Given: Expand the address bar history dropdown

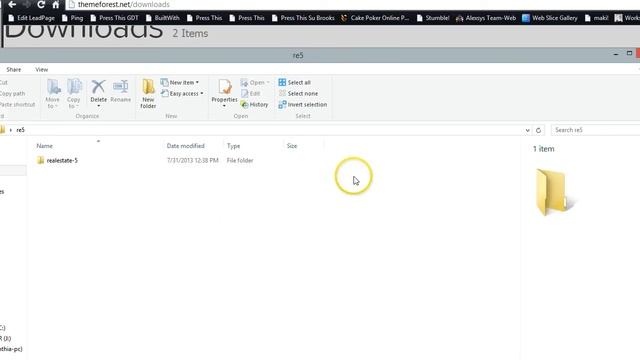Looking at the screenshot, I should 527,130.
